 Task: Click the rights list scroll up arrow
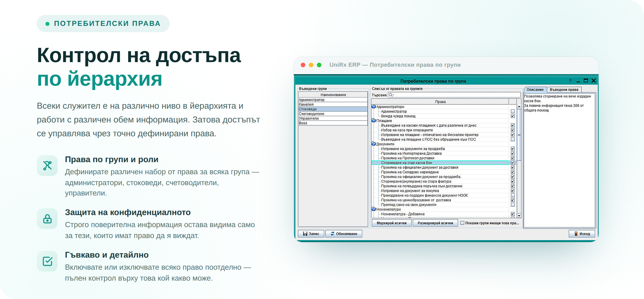pos(519,107)
